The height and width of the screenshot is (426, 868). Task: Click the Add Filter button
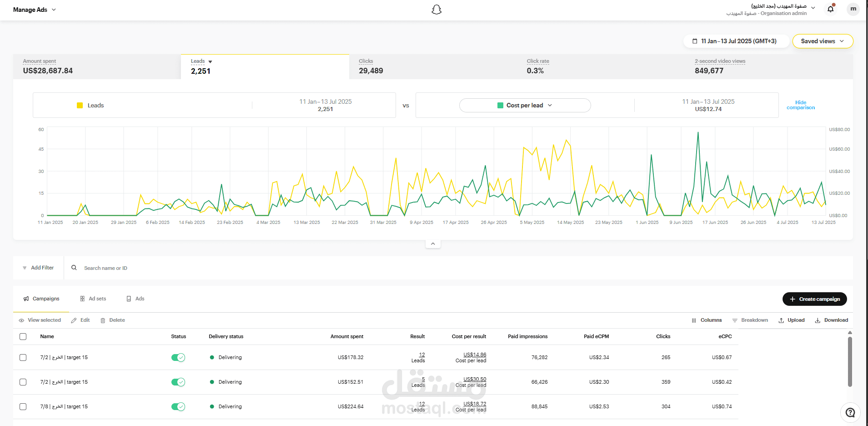(x=38, y=268)
